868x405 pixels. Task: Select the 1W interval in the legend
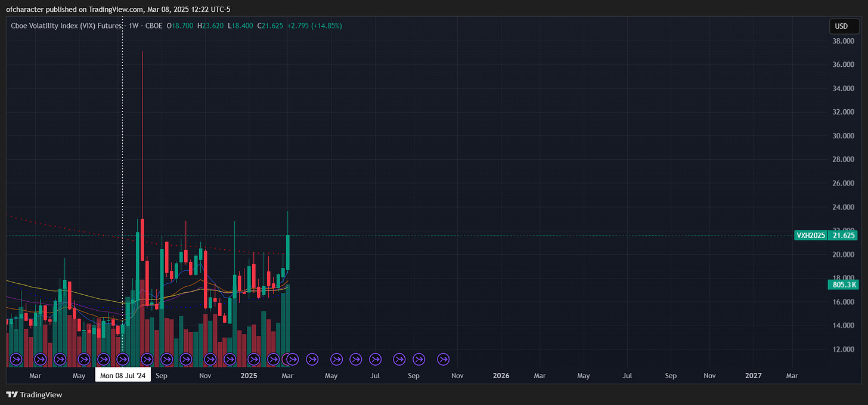coord(135,26)
